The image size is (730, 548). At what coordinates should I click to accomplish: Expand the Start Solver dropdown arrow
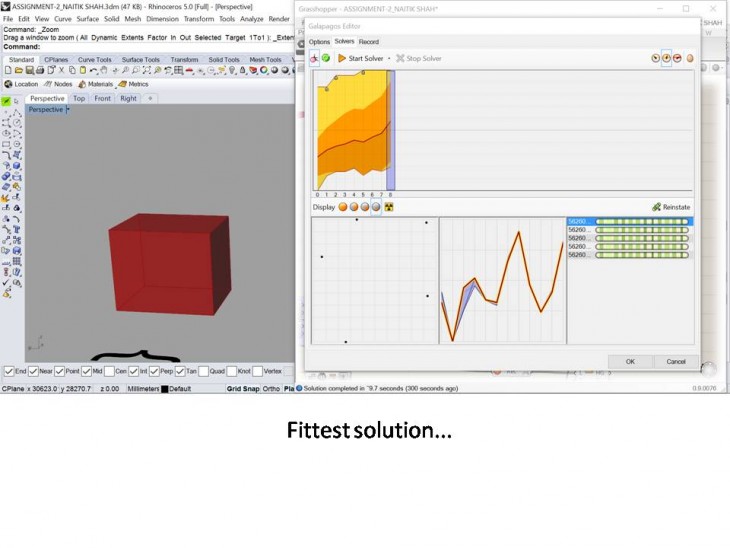pos(389,59)
